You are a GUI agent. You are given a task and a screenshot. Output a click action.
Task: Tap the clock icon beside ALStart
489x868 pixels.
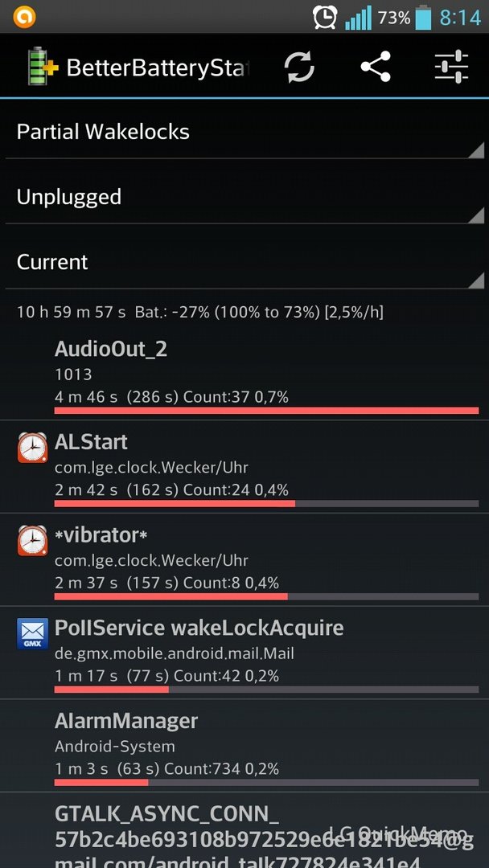[33, 448]
